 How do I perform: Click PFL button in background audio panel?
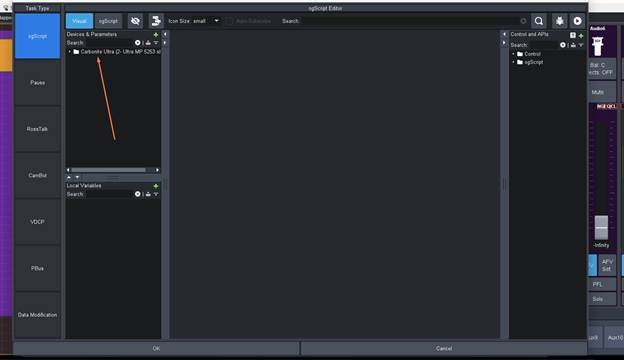(602, 284)
